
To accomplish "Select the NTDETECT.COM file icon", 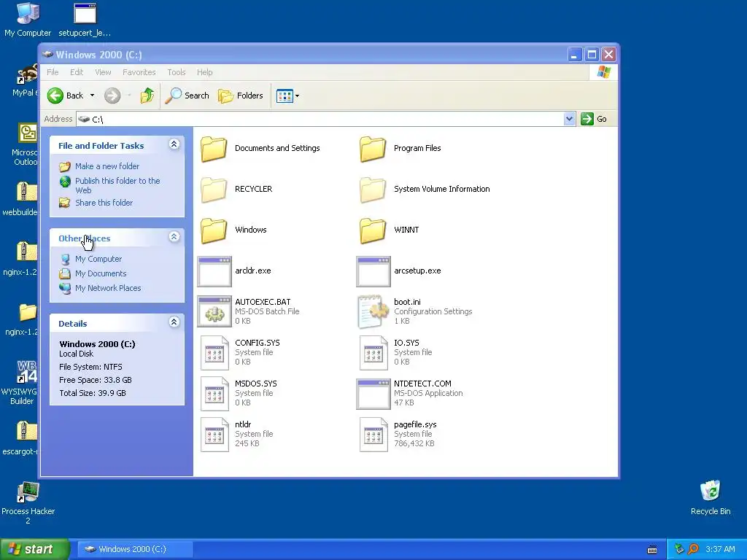I will click(x=373, y=394).
